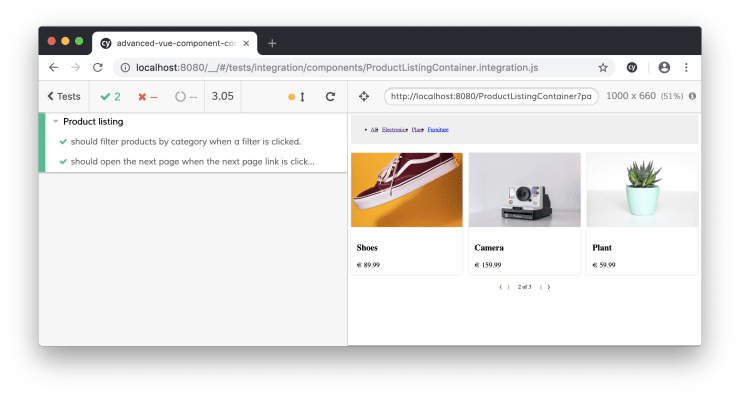Click the Shoes product title
The width and height of the screenshot is (740, 397).
pyautogui.click(x=367, y=247)
